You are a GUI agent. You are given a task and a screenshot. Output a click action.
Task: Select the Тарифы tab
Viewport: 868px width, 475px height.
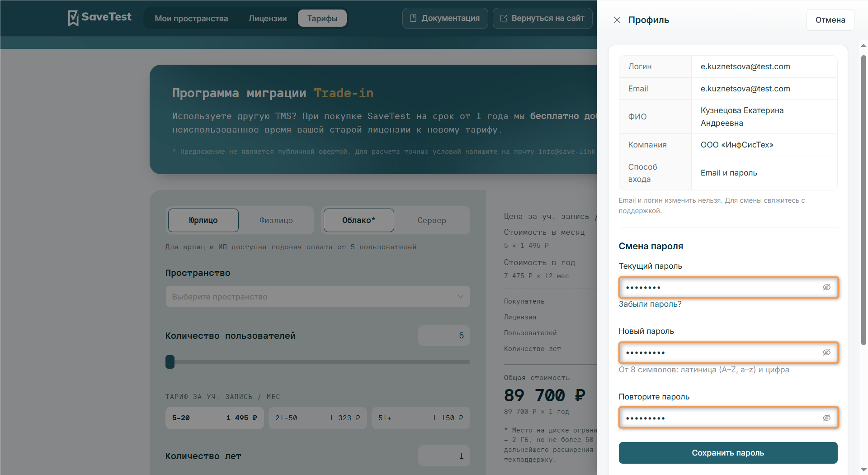(322, 19)
